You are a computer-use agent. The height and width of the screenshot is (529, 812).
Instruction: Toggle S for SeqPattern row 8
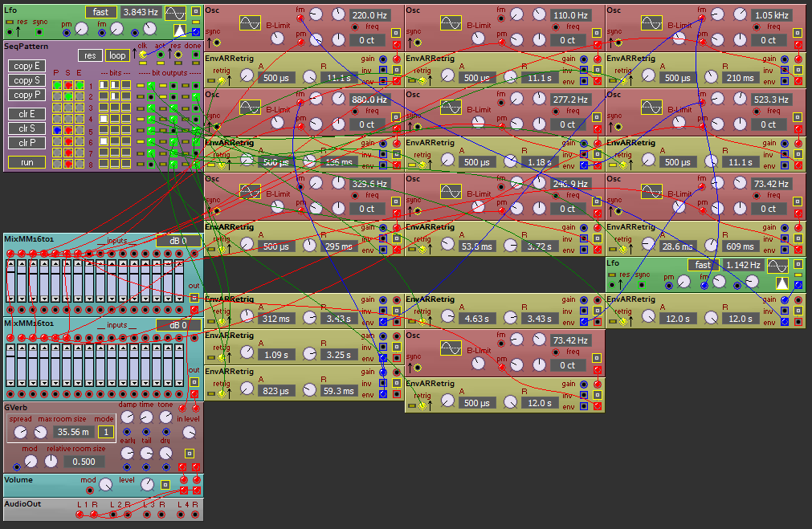[68, 164]
